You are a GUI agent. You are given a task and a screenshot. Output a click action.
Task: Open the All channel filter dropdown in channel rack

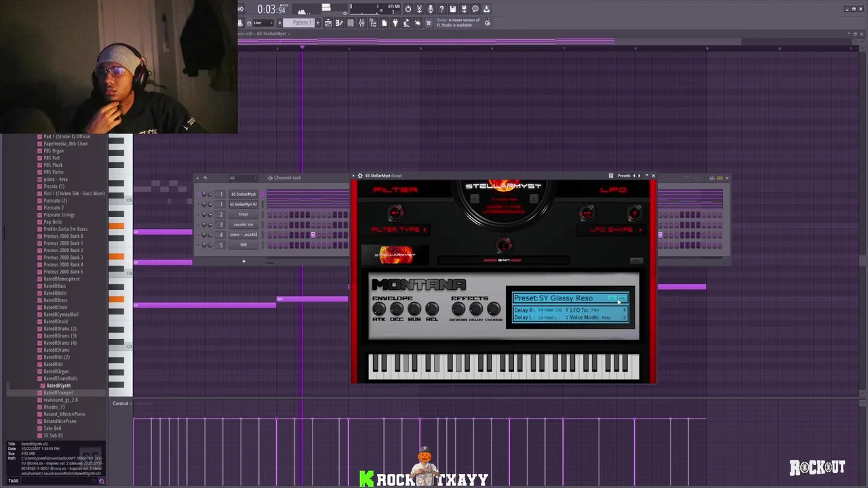pyautogui.click(x=243, y=178)
